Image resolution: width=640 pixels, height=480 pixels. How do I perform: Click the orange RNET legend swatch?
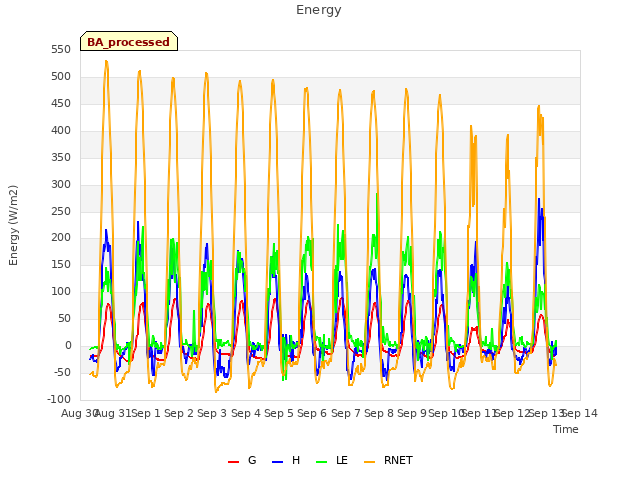pos(369,461)
